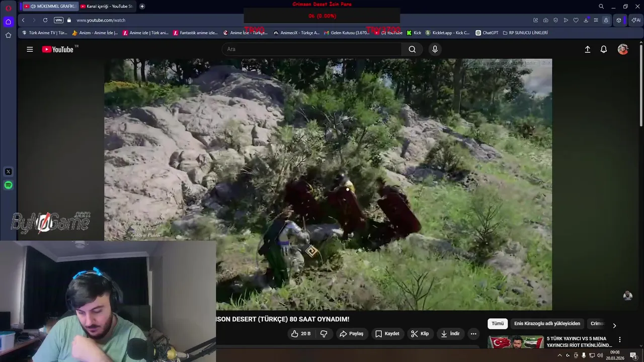The height and width of the screenshot is (362, 644).
Task: Submit search with magnifier button
Action: point(412,49)
